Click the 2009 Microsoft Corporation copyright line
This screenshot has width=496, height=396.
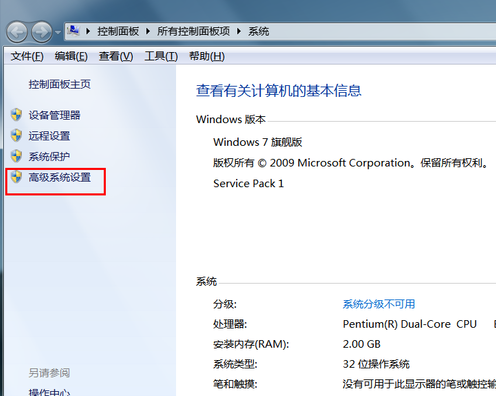(351, 163)
